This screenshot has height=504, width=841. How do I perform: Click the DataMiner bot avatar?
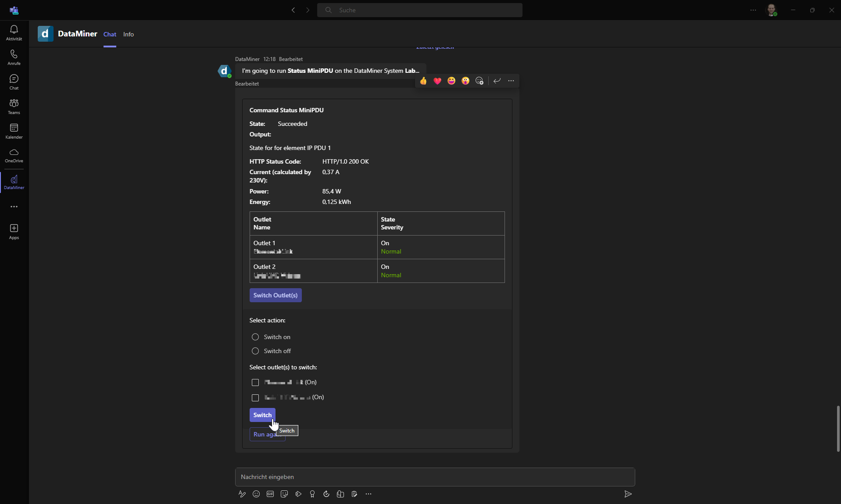[224, 71]
